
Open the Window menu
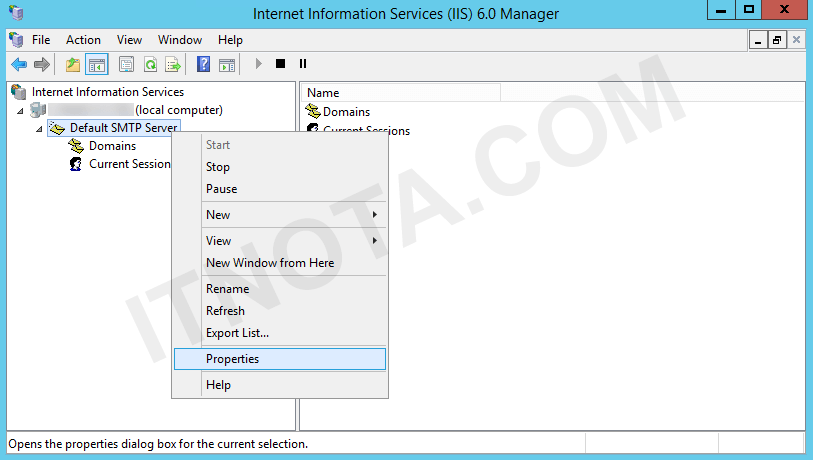[180, 40]
